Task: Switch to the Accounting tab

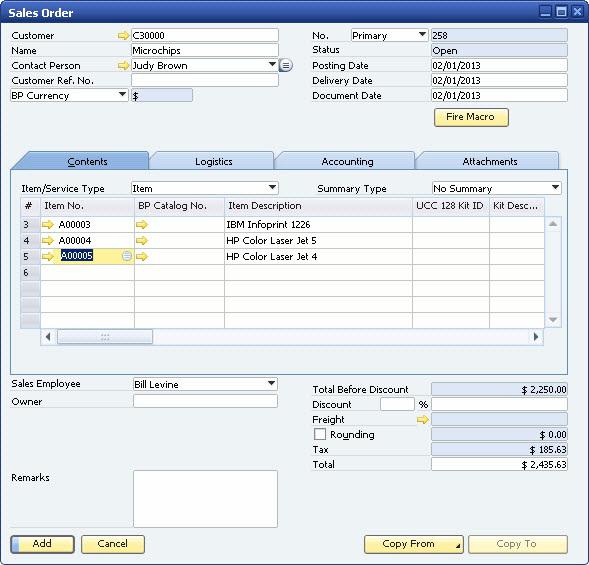Action: coord(347,162)
